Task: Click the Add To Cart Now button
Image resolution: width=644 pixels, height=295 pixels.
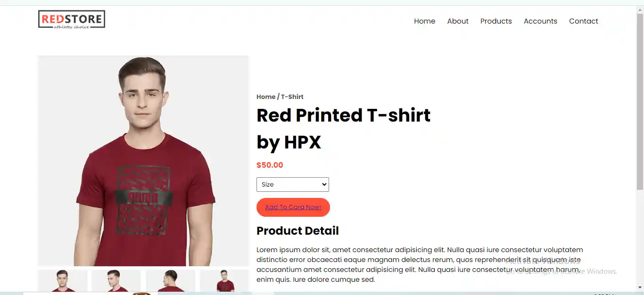Action: [293, 207]
